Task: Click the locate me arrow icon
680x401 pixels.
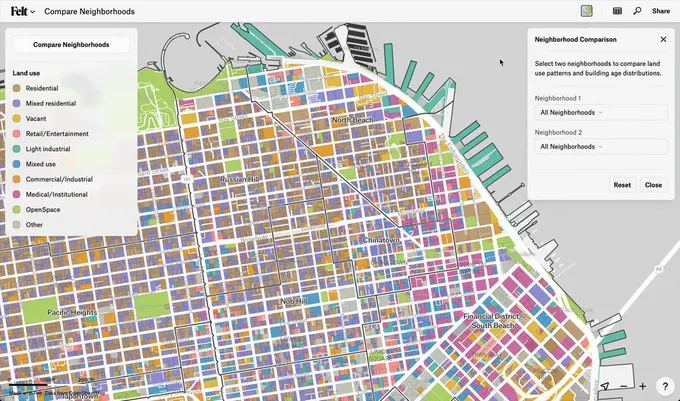Action: click(605, 386)
